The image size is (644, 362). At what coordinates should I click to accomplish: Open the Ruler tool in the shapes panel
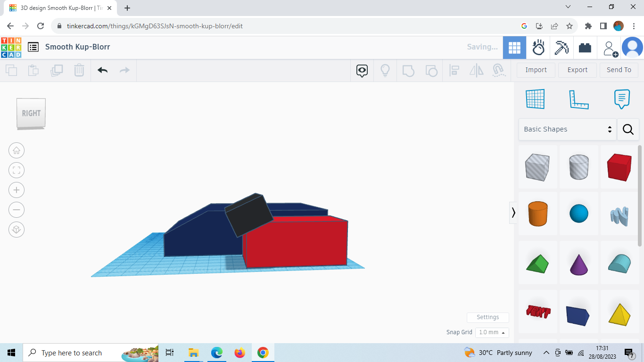tap(579, 99)
